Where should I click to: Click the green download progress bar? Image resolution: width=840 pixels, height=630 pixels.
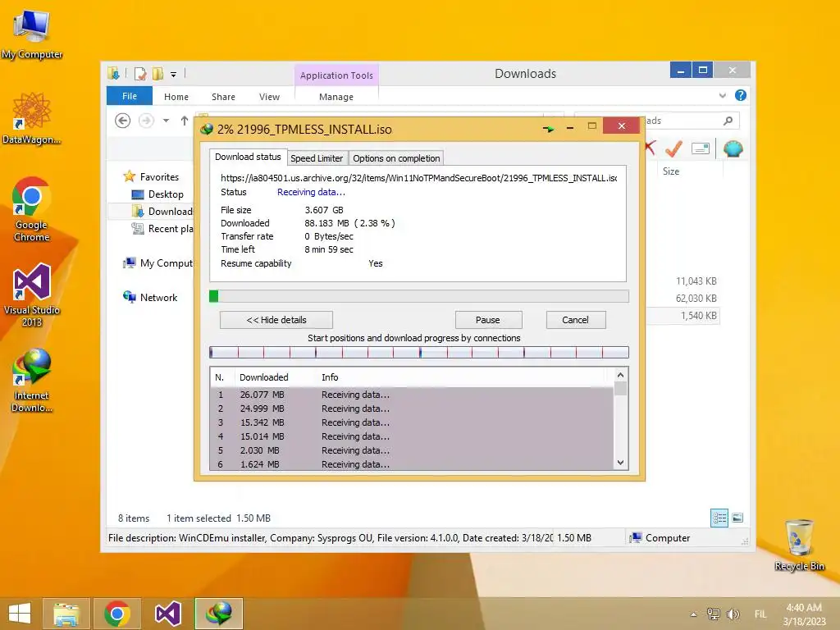click(x=419, y=296)
